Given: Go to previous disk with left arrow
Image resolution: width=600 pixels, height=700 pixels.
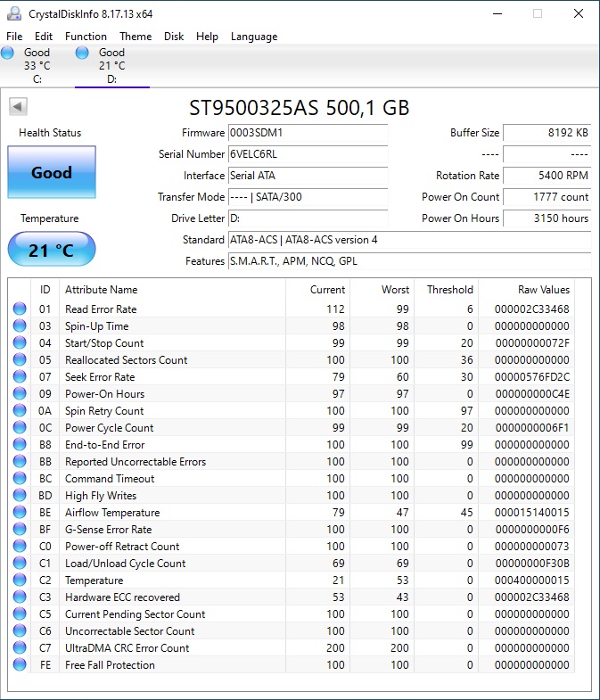Looking at the screenshot, I should pyautogui.click(x=18, y=107).
